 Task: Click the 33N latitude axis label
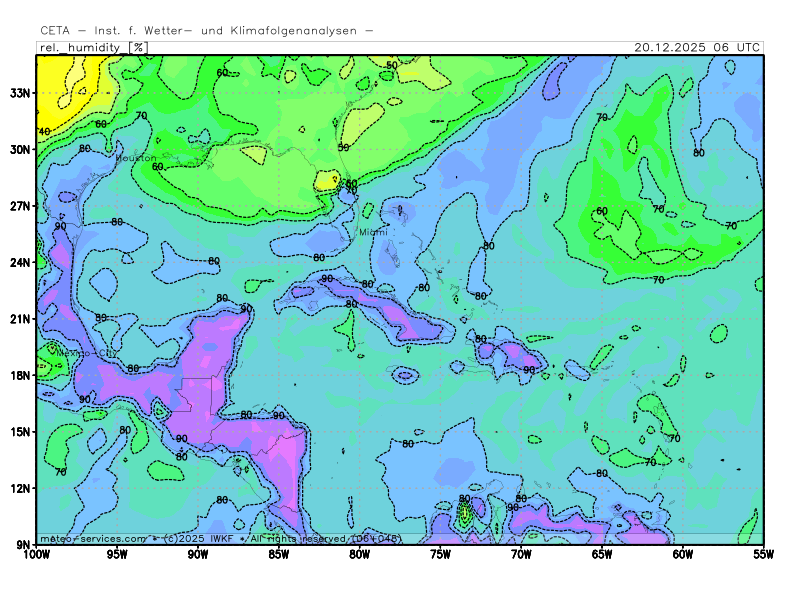21,93
